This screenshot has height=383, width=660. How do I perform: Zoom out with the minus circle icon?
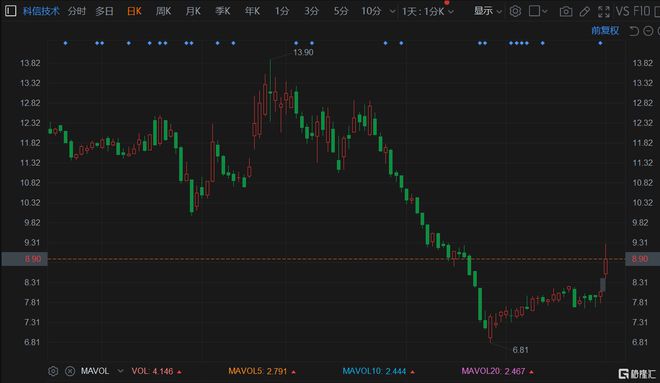[648, 31]
